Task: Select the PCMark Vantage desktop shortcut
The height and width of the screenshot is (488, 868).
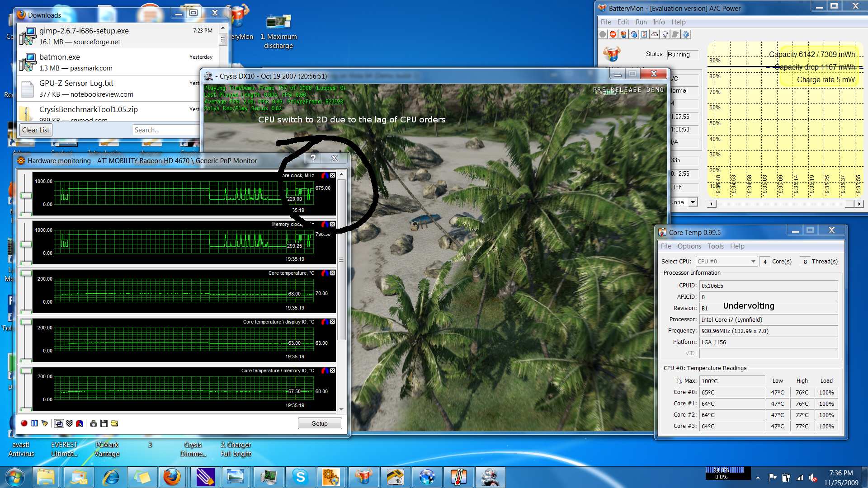Action: pyautogui.click(x=107, y=450)
